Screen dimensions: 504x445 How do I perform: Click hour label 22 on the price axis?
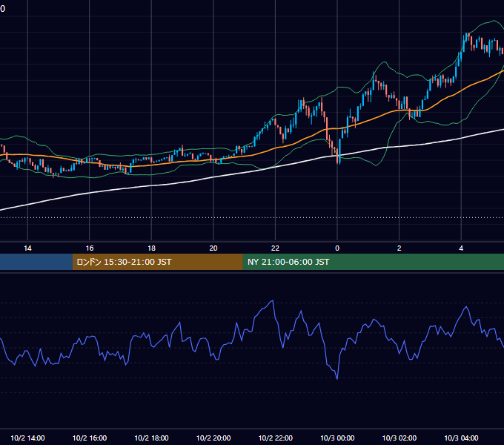pos(275,248)
